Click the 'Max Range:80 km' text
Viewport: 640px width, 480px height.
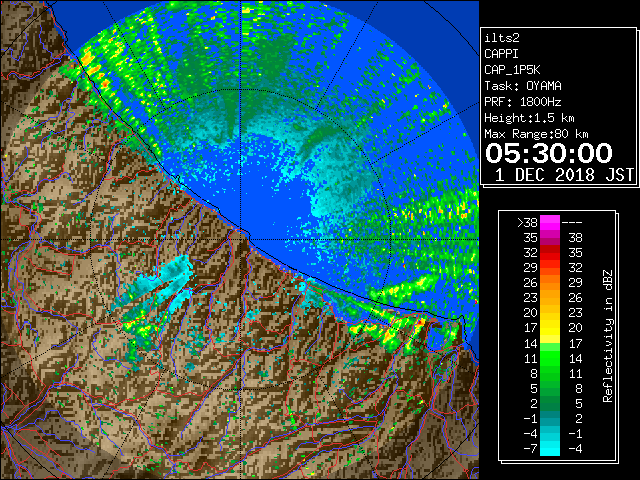pyautogui.click(x=536, y=134)
